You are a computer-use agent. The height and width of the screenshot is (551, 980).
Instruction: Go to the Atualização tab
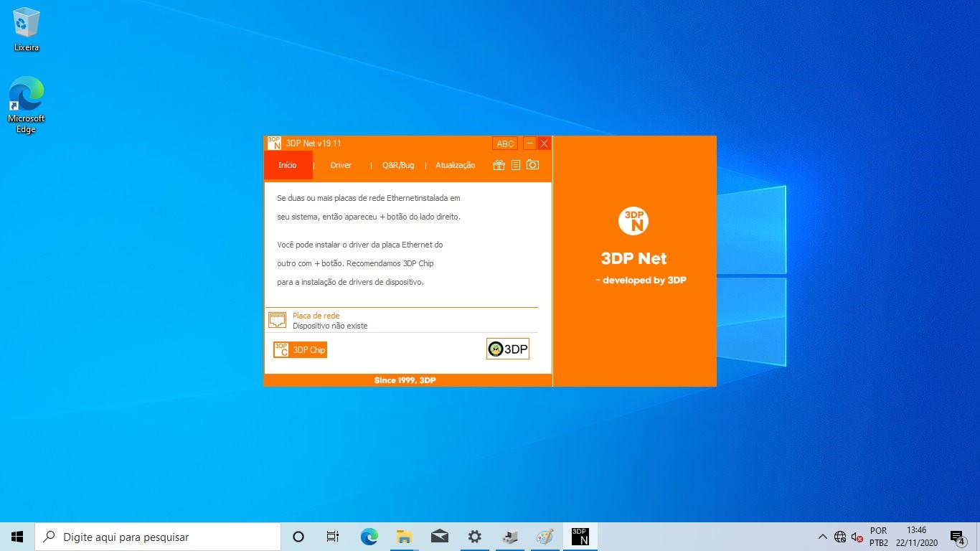pyautogui.click(x=455, y=165)
